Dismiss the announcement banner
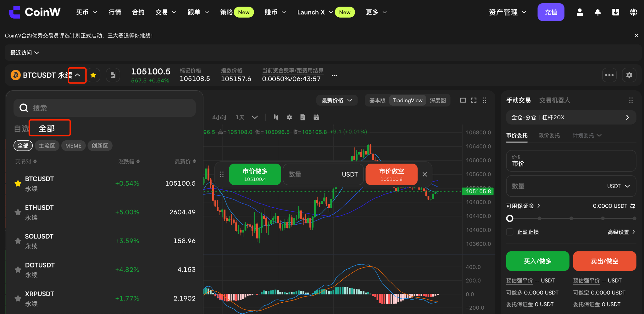Image resolution: width=644 pixels, height=314 pixels. click(636, 36)
